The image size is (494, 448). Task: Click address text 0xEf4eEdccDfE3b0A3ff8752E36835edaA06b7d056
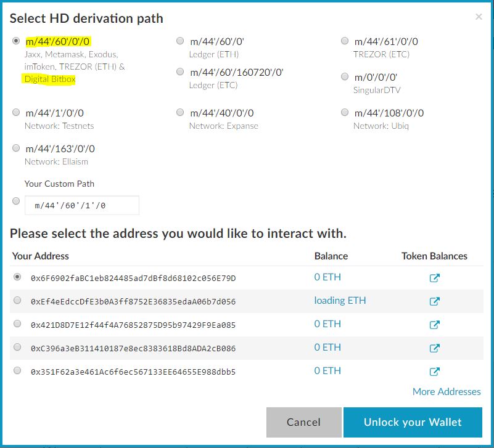click(133, 301)
